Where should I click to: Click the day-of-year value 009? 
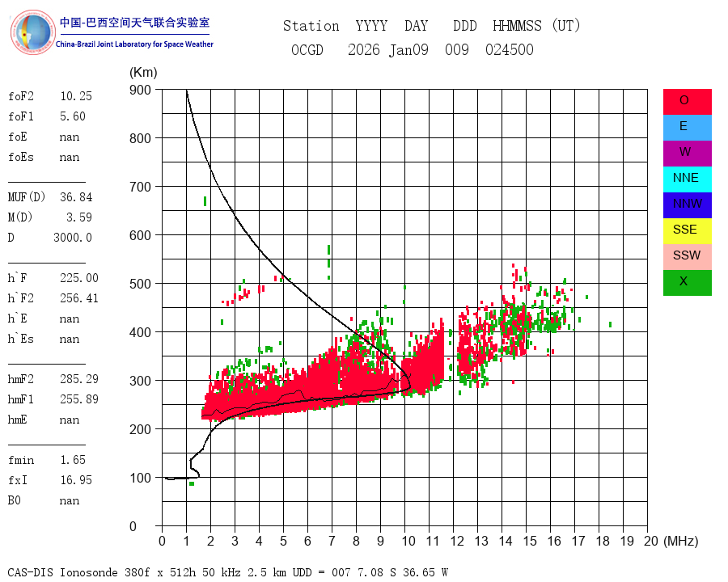click(x=457, y=49)
